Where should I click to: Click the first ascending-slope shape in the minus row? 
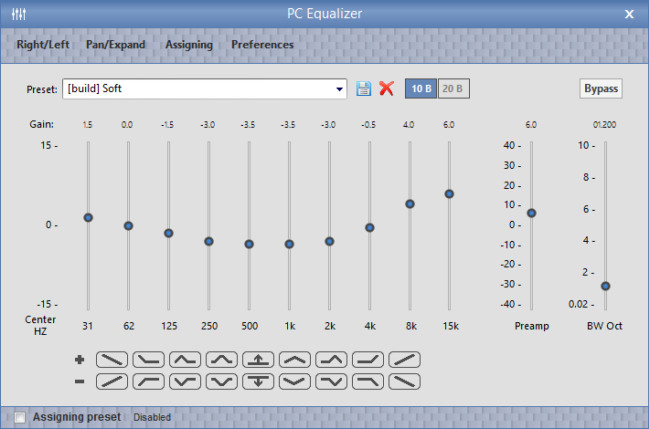[112, 380]
